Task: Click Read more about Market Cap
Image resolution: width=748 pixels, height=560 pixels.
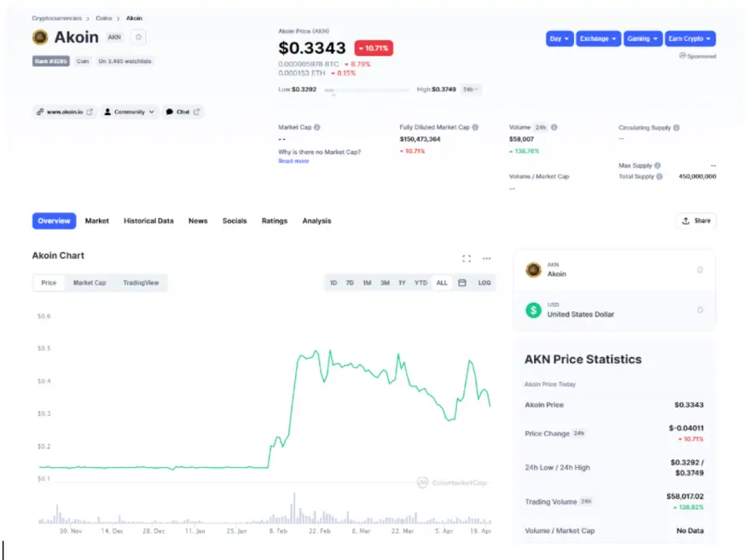Action: pos(293,161)
